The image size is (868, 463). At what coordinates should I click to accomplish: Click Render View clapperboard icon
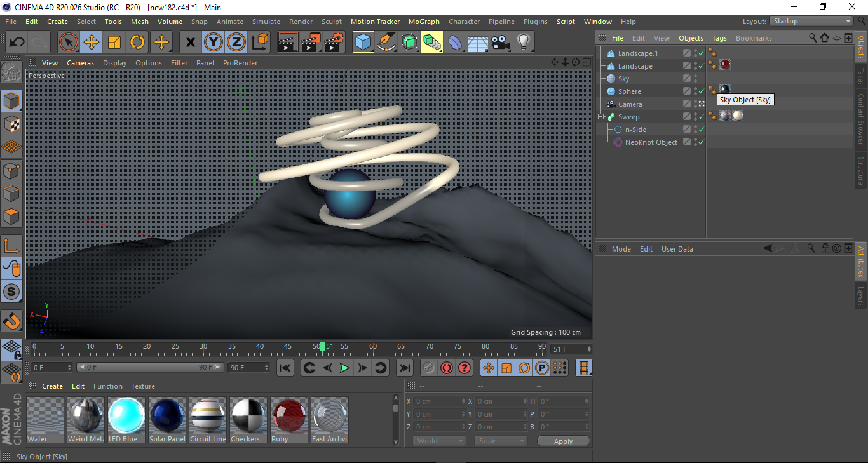click(x=288, y=43)
